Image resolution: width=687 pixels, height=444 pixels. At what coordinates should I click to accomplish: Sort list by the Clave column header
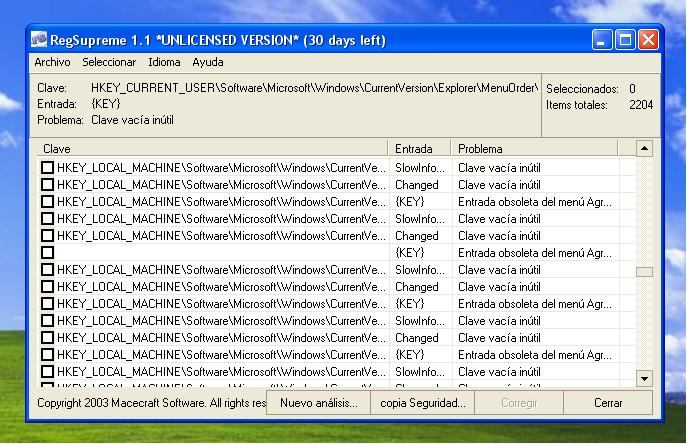tap(212, 149)
